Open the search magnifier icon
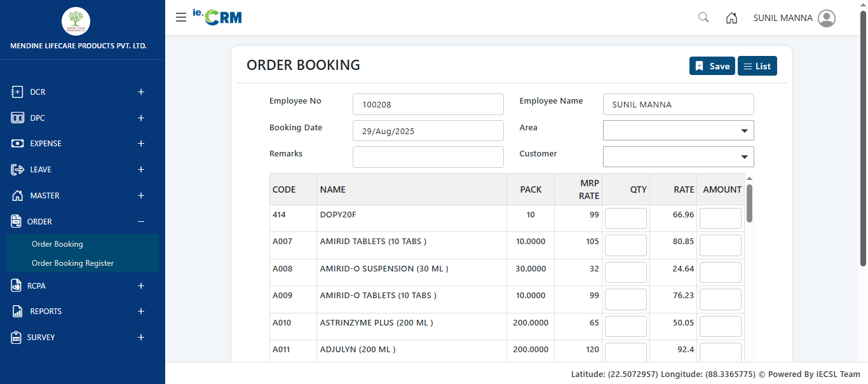 703,18
